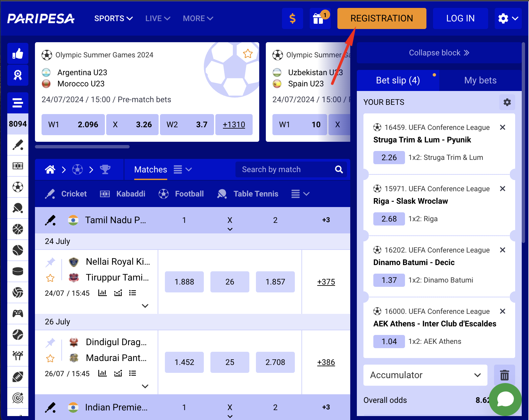This screenshot has height=420, width=529.
Task: Select darts target in the sidebar
Action: [18, 398]
